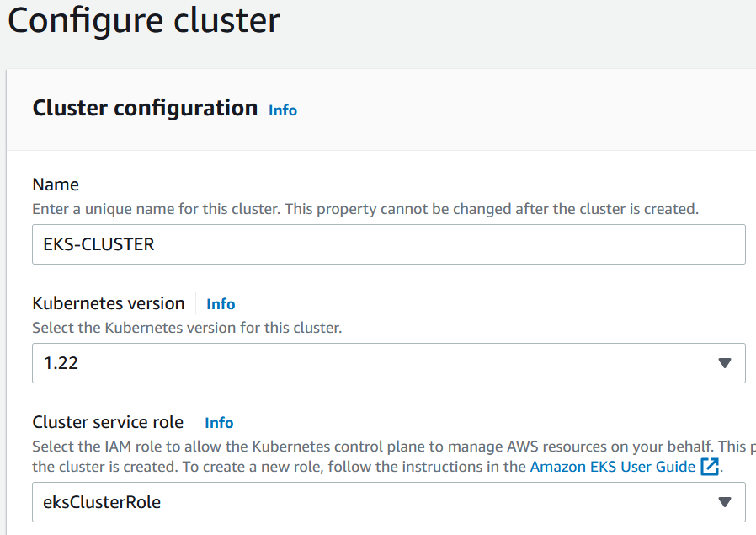The image size is (756, 535).
Task: Click the external link icon after User Guide
Action: 710,467
